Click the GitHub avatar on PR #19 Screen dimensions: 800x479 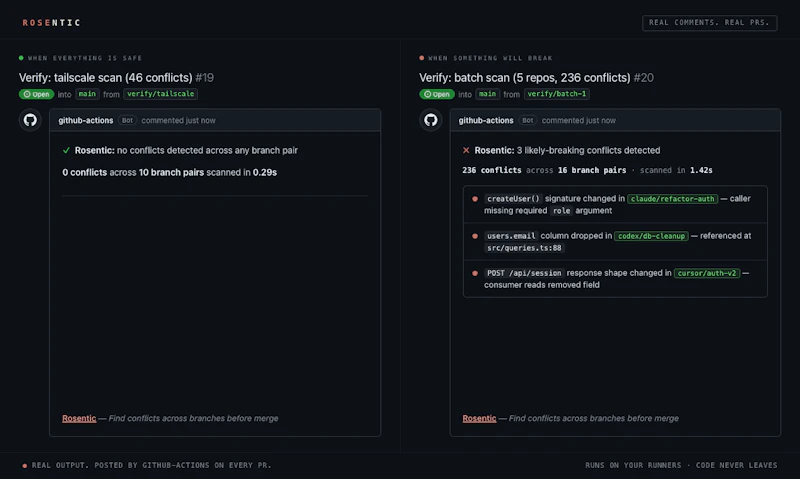(x=30, y=120)
